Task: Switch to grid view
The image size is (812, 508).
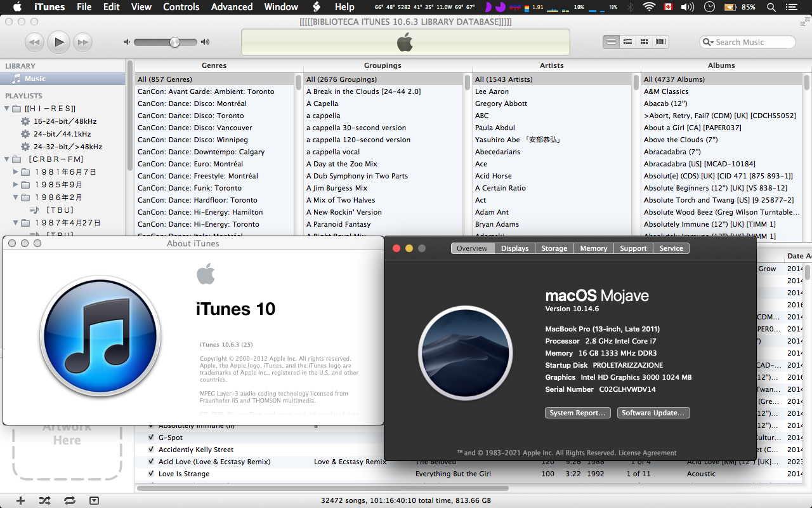Action: pos(644,41)
